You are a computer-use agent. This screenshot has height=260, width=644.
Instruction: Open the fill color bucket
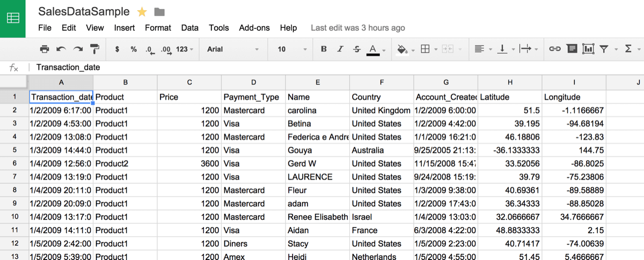point(403,49)
